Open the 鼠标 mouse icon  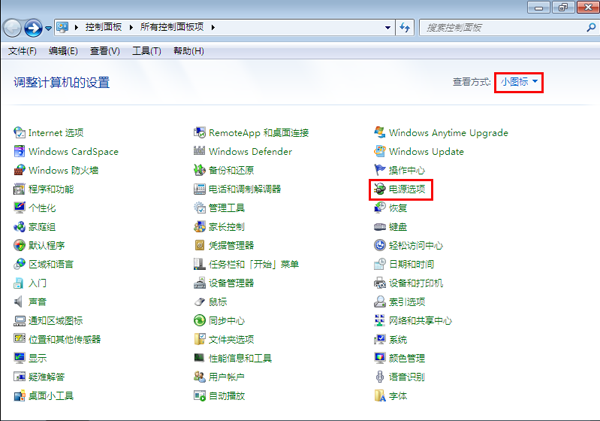[200, 301]
